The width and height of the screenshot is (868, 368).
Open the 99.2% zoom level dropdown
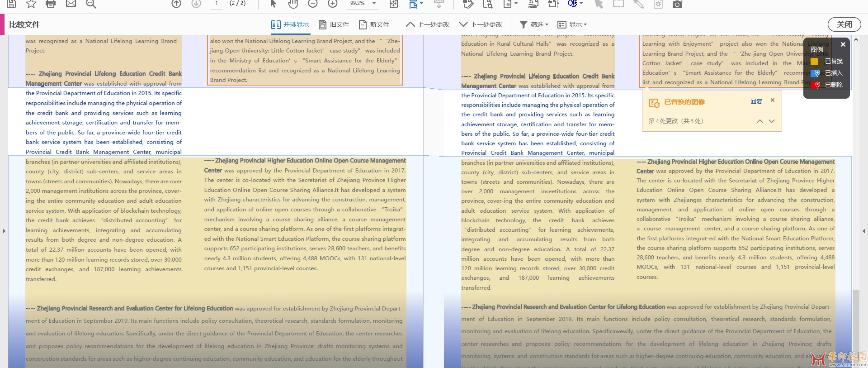click(x=374, y=4)
